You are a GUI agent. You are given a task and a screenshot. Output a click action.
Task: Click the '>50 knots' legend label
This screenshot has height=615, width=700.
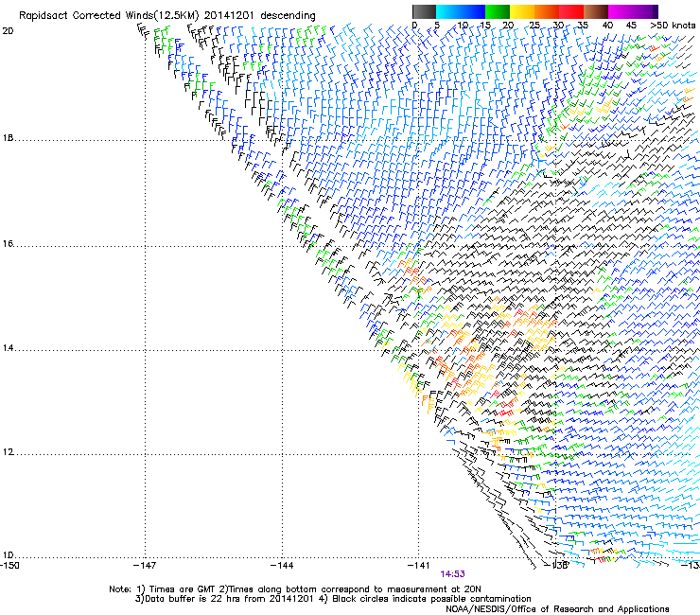(x=673, y=26)
